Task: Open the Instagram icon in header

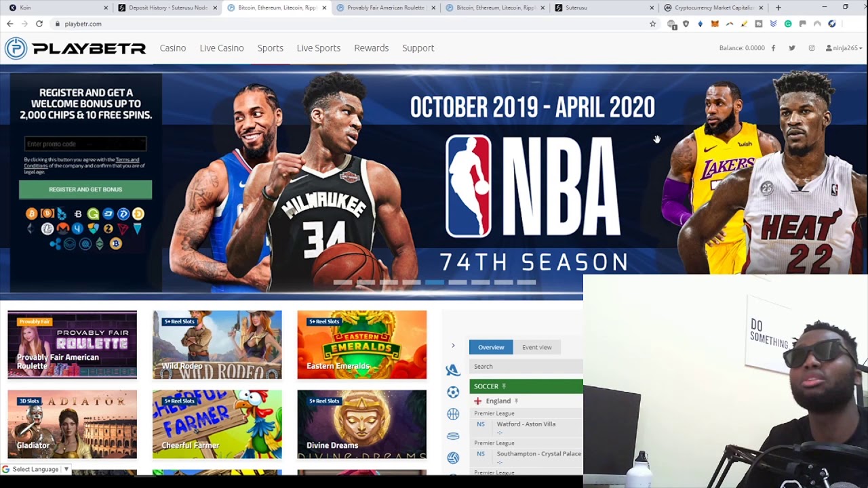Action: tap(812, 48)
